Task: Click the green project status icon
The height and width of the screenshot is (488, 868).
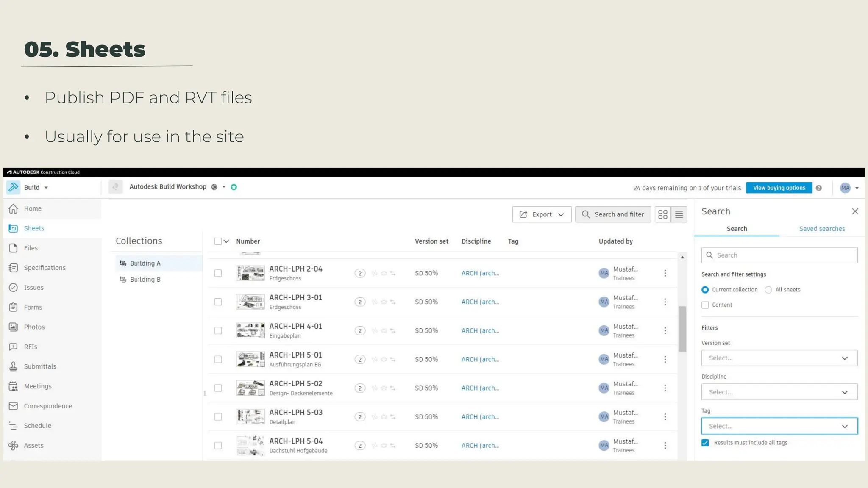Action: click(x=234, y=187)
